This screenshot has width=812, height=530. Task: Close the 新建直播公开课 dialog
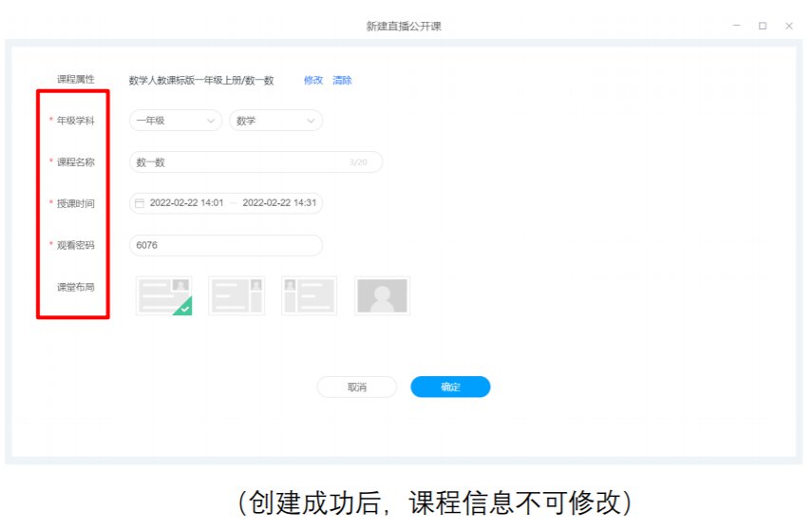[788, 26]
